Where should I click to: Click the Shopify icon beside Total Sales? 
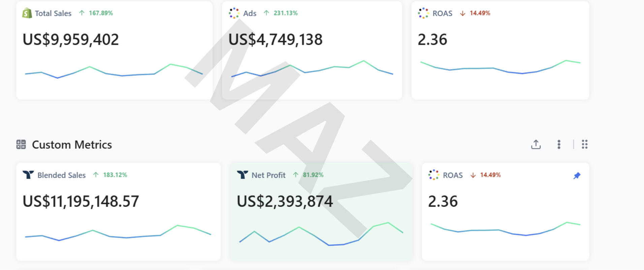pos(27,13)
